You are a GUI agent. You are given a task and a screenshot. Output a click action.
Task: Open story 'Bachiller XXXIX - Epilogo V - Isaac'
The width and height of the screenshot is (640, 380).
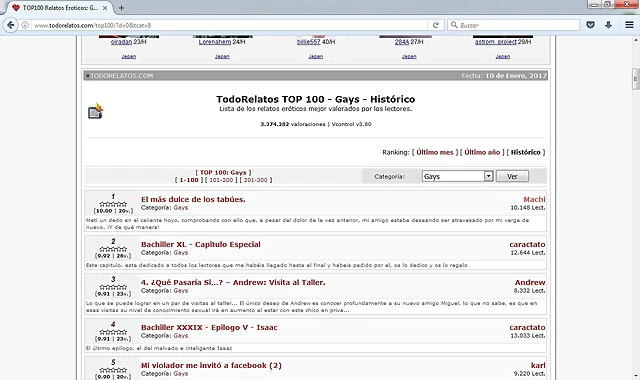(209, 327)
